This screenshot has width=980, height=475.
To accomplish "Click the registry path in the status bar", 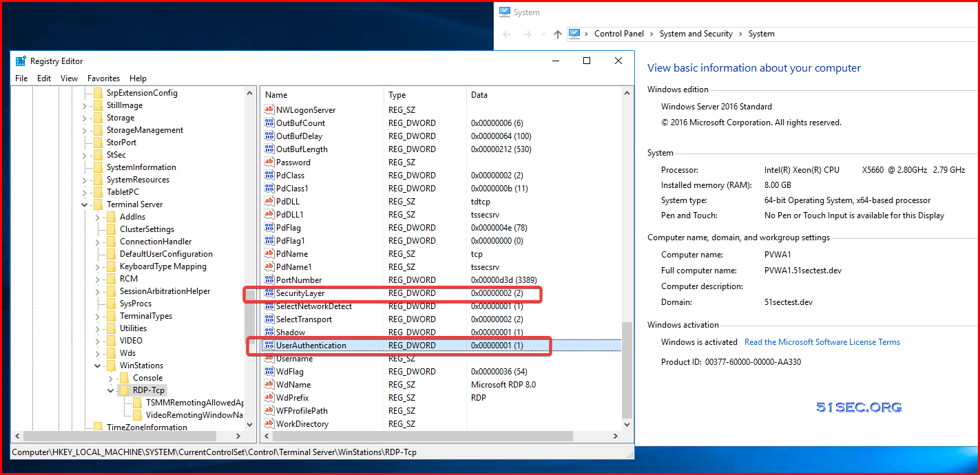I will [214, 452].
